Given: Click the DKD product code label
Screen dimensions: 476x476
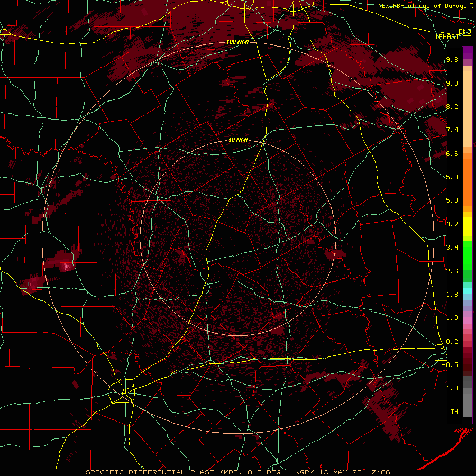Looking at the screenshot, I should pos(465,32).
